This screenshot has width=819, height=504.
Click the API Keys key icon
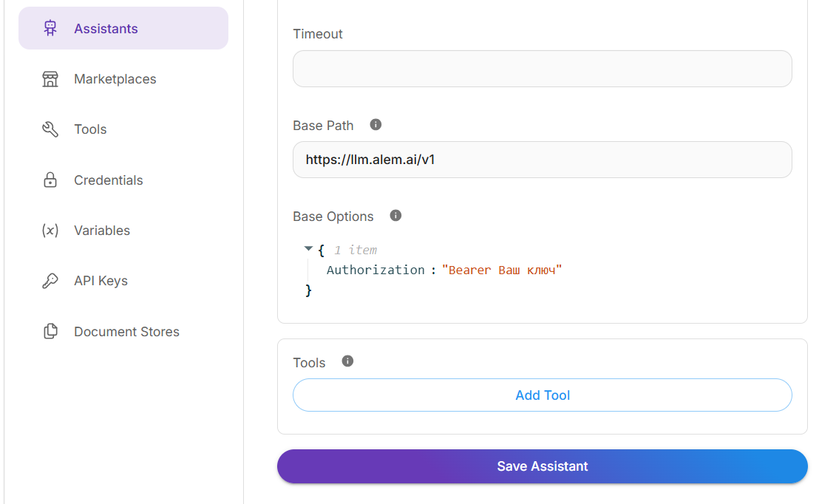[x=50, y=281]
